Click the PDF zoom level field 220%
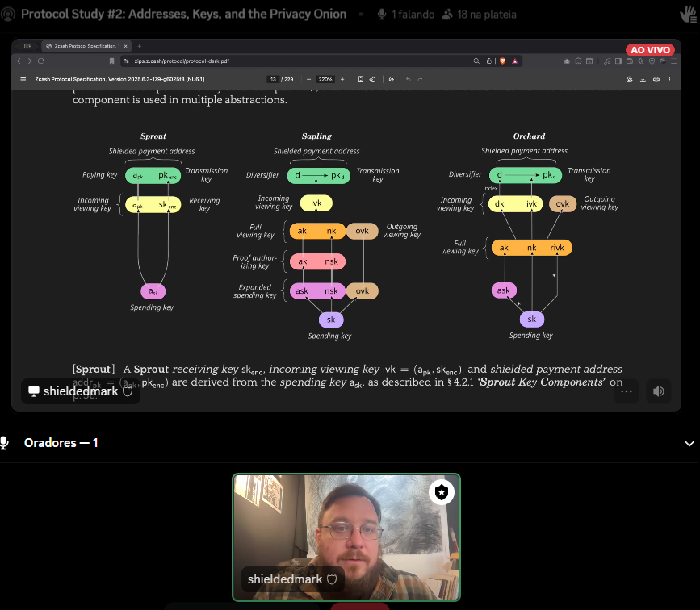The image size is (700, 610). pos(325,79)
